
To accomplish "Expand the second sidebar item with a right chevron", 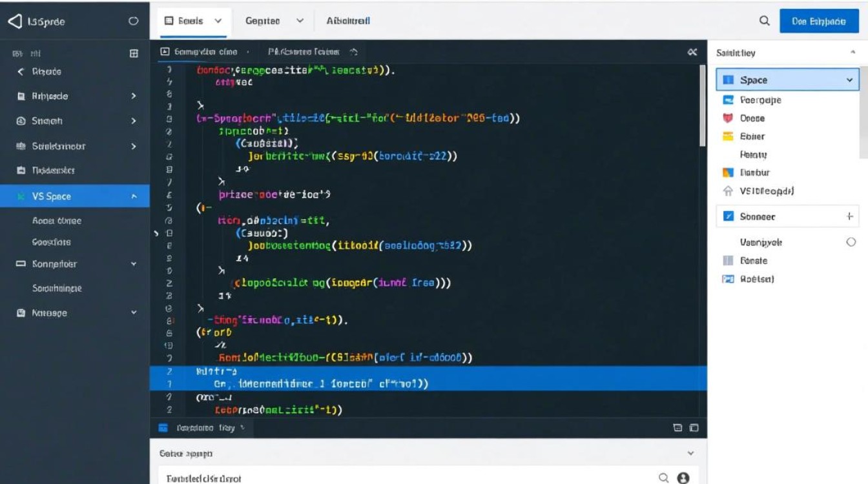I will coord(134,96).
